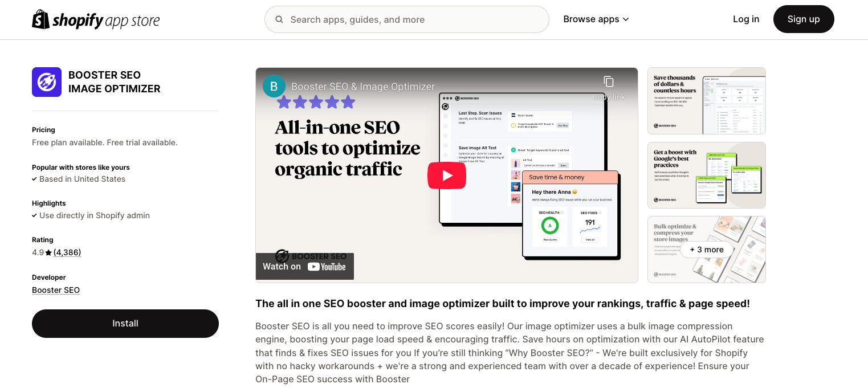The height and width of the screenshot is (392, 868).
Task: Click 'Use directly in Shopify admin' text
Action: (x=95, y=215)
